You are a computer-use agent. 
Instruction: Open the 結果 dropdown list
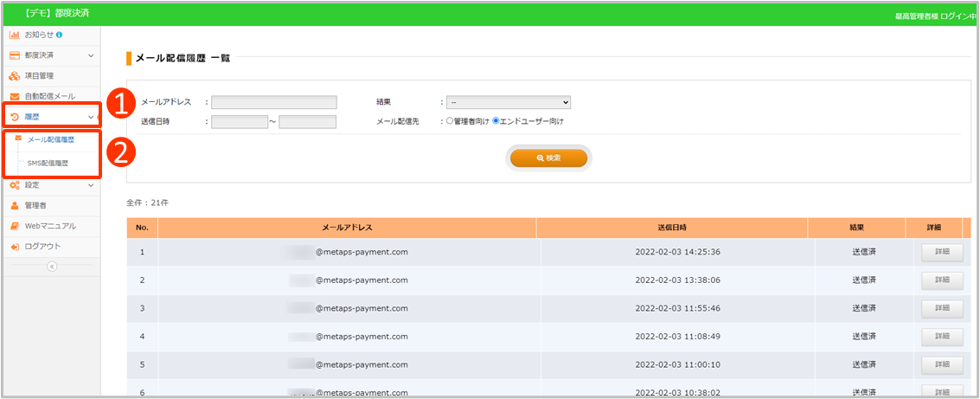pos(509,102)
